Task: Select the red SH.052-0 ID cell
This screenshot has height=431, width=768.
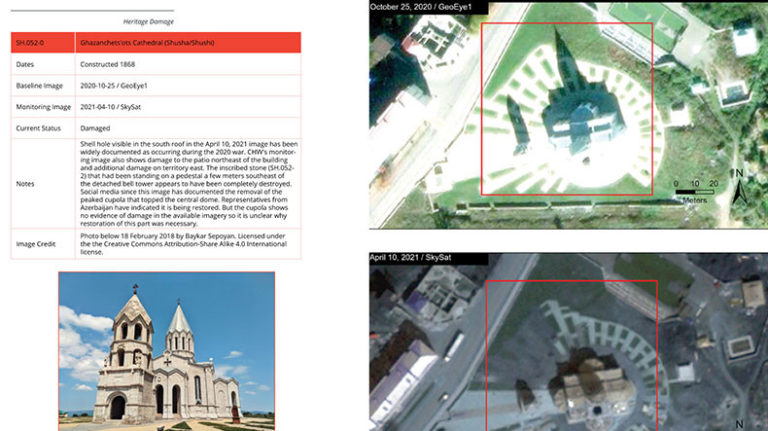Action: (x=41, y=43)
